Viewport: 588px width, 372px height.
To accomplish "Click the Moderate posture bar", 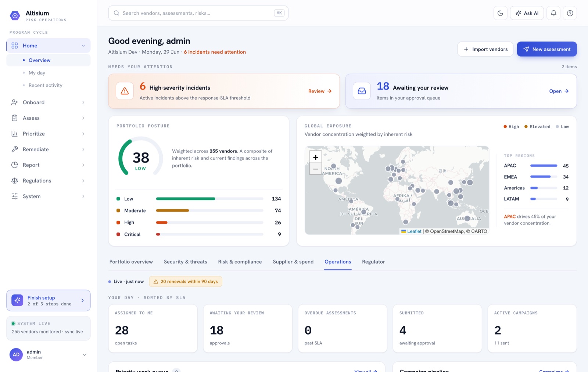I will pyautogui.click(x=209, y=210).
